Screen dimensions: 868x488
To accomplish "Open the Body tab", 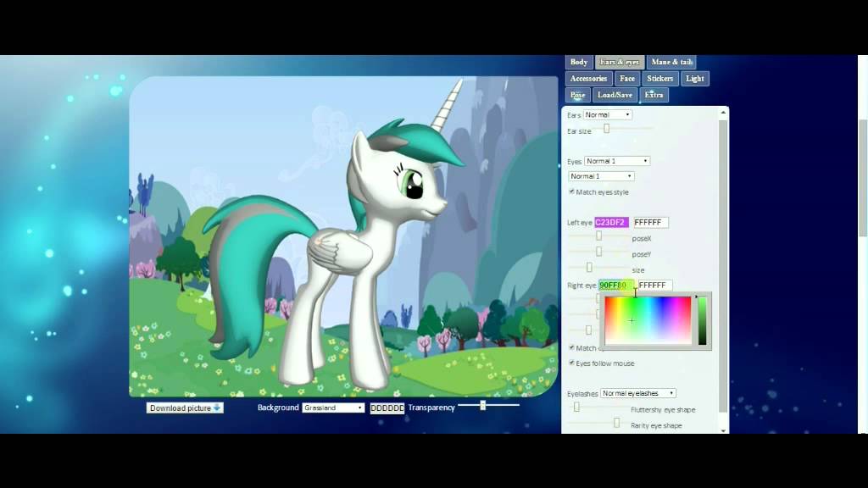I will [578, 62].
